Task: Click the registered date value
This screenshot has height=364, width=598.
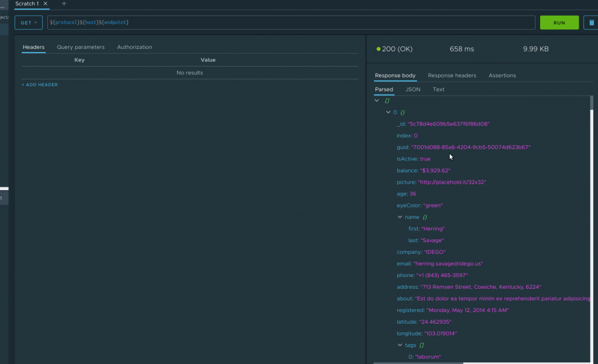Action: (468, 310)
